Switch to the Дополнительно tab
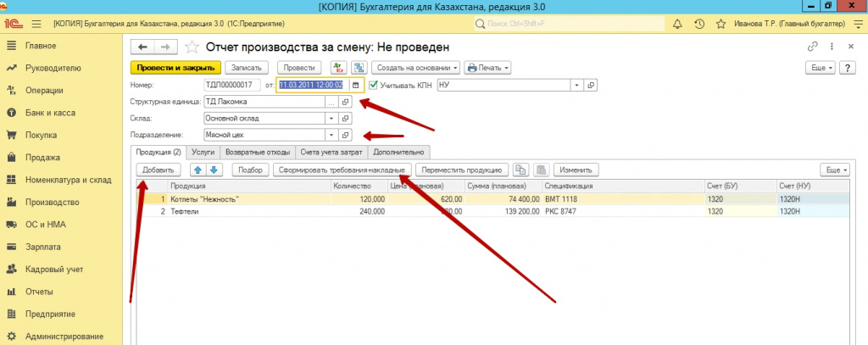868x345 pixels. pyautogui.click(x=399, y=152)
